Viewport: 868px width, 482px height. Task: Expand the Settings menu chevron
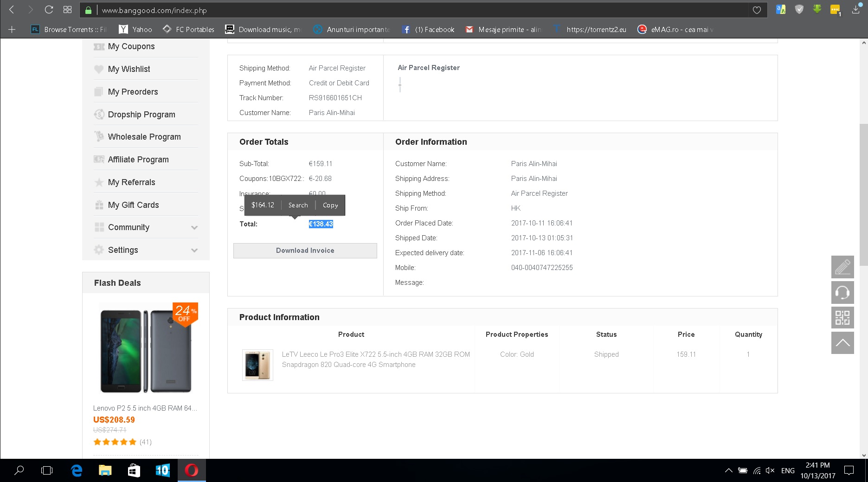click(194, 250)
